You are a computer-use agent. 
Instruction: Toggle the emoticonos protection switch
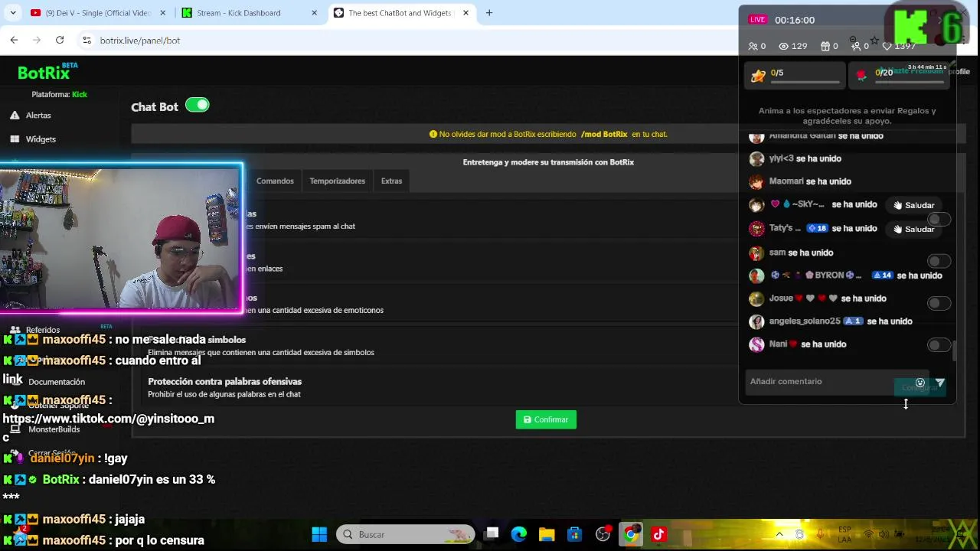(939, 303)
